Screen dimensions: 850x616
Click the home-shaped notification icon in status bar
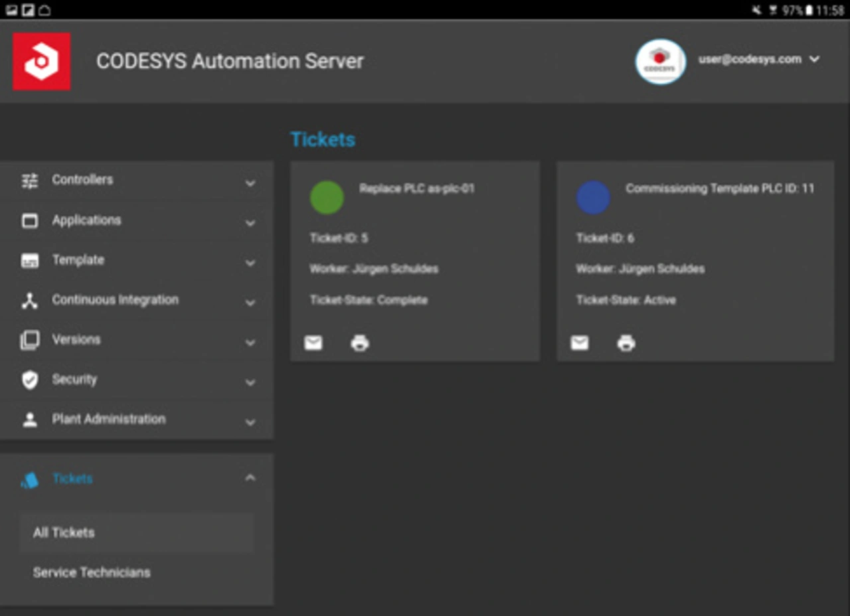pos(44,10)
